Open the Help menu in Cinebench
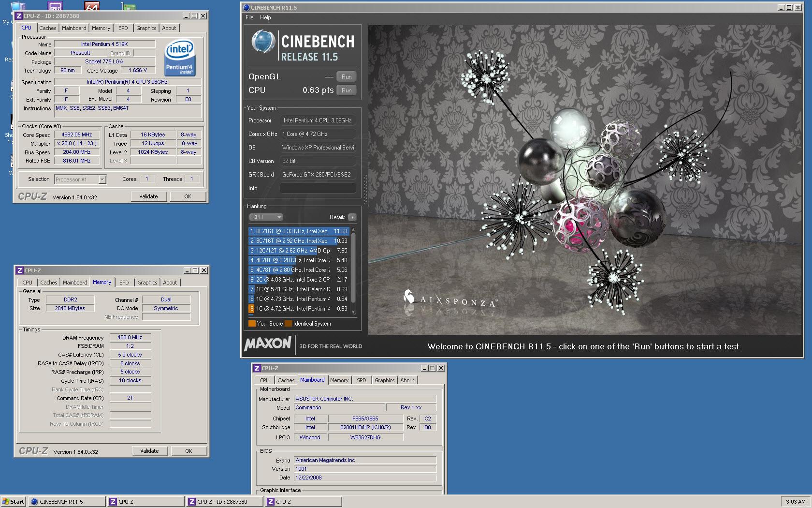 pos(265,17)
